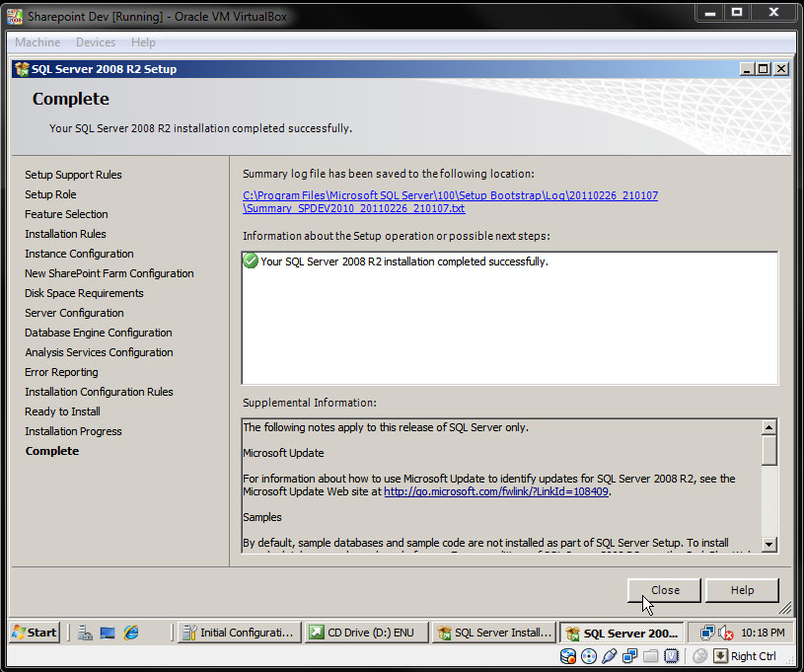Click the Installation Progress step
The width and height of the screenshot is (804, 672).
[73, 431]
